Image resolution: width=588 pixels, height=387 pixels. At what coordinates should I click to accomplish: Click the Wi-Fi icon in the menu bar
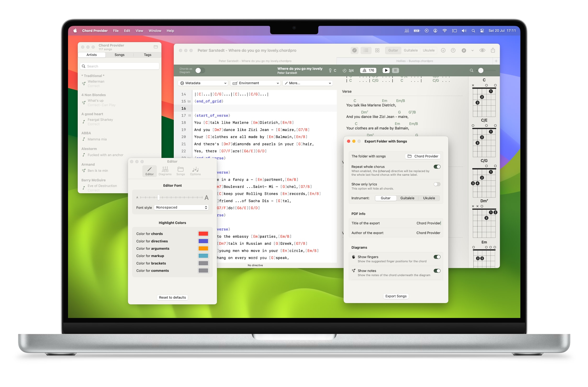pos(444,31)
